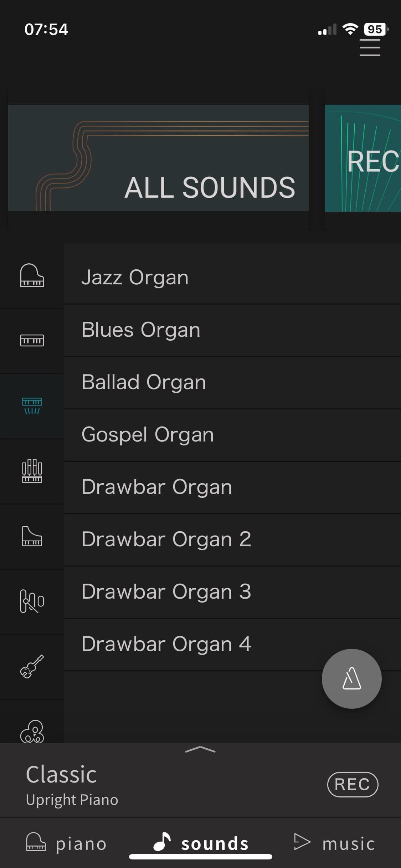Open the pipe organ category icon
The height and width of the screenshot is (868, 401).
click(x=32, y=471)
